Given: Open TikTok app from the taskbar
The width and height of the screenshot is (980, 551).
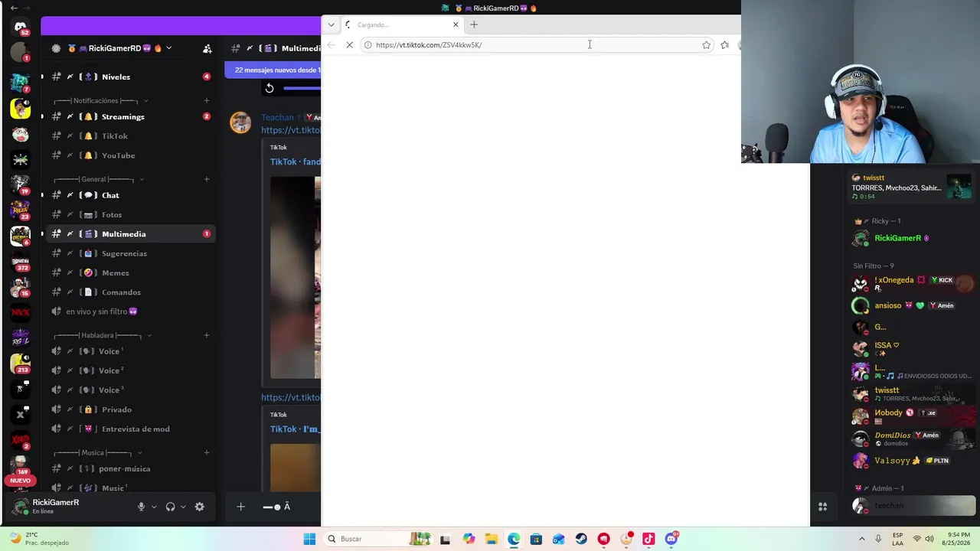Looking at the screenshot, I should click(x=648, y=539).
